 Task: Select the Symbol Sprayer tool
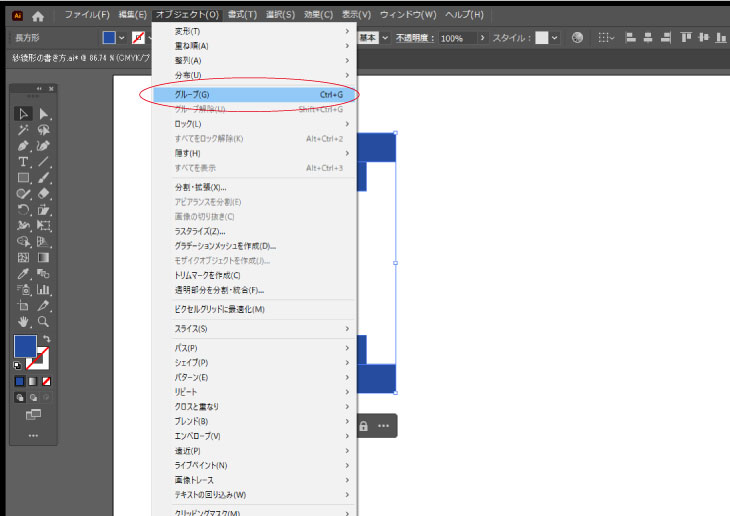(x=23, y=290)
